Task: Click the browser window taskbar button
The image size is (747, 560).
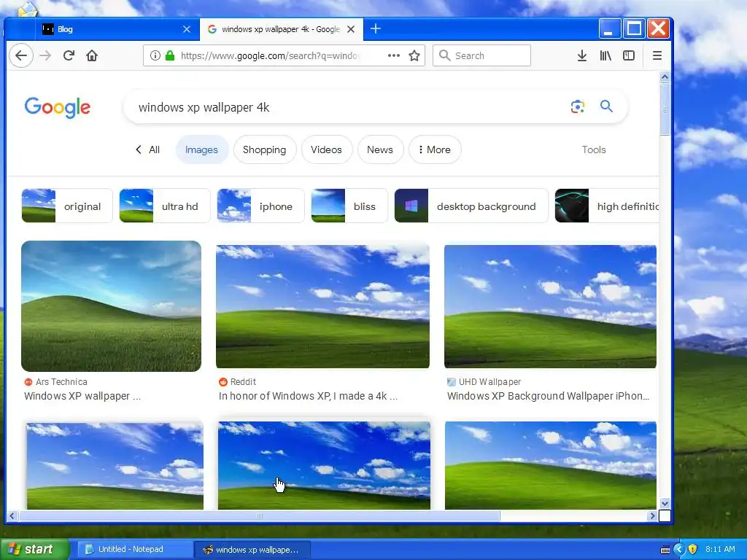Action: pos(253,550)
